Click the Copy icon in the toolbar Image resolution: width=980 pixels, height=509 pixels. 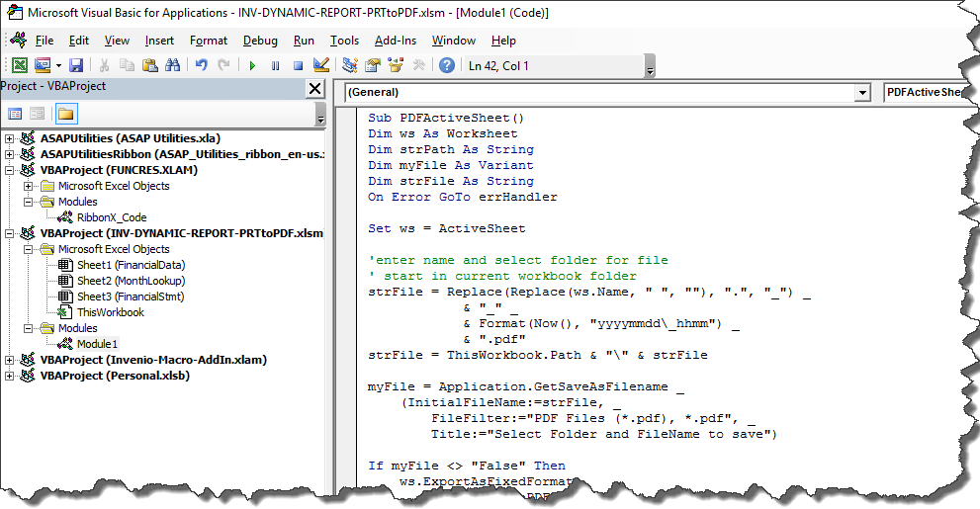(x=127, y=65)
